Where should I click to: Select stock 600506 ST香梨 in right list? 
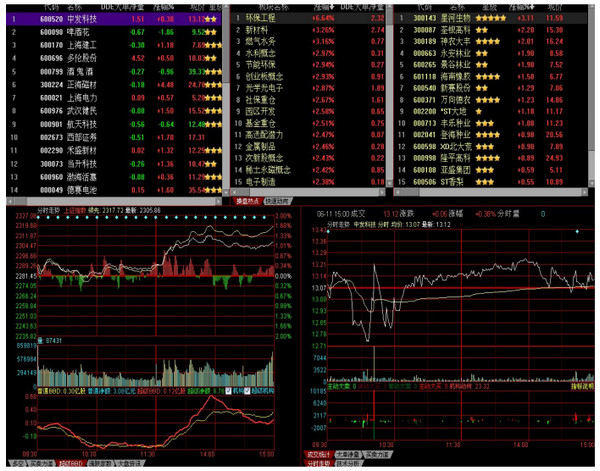tap(491, 182)
